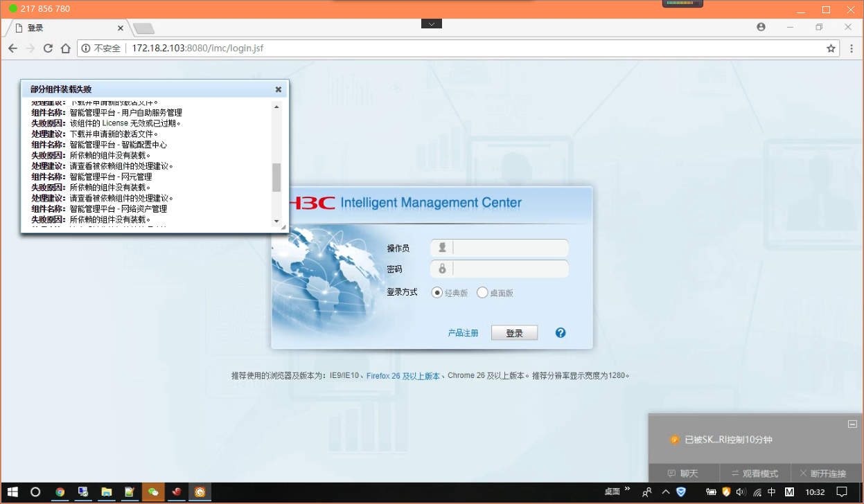
Task: Click the operator user icon
Action: pos(442,247)
